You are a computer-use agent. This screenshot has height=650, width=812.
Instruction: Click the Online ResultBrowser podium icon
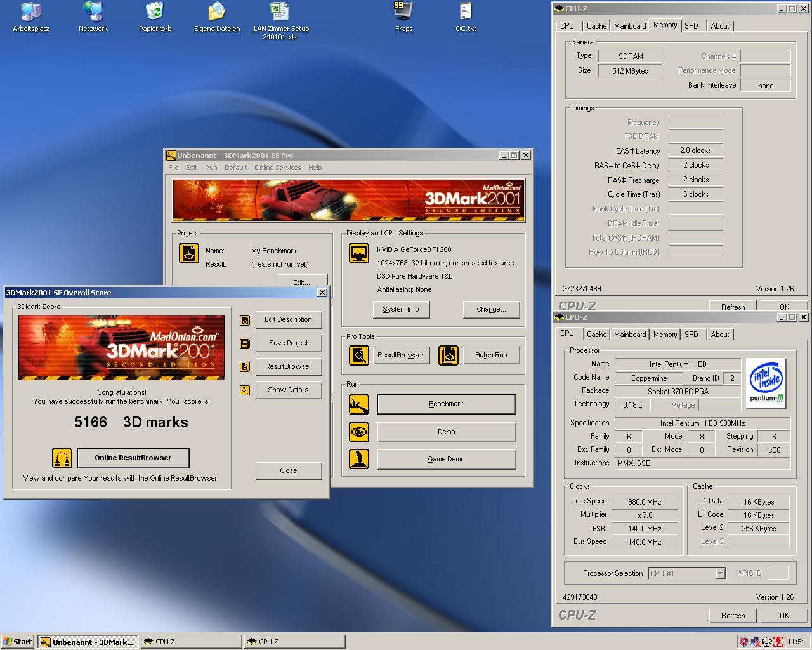click(62, 458)
